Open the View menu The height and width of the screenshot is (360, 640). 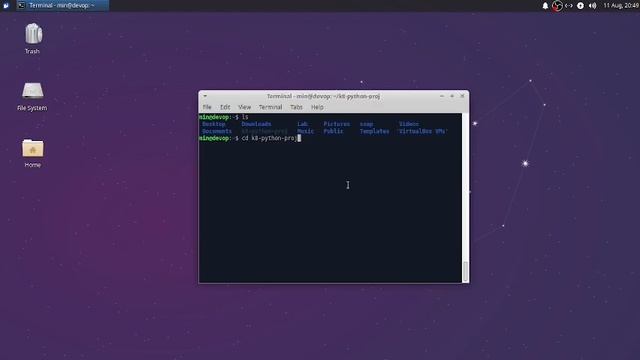pyautogui.click(x=244, y=107)
